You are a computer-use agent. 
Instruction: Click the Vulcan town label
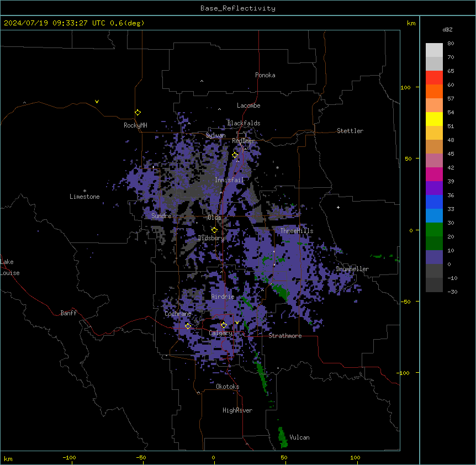tap(300, 437)
